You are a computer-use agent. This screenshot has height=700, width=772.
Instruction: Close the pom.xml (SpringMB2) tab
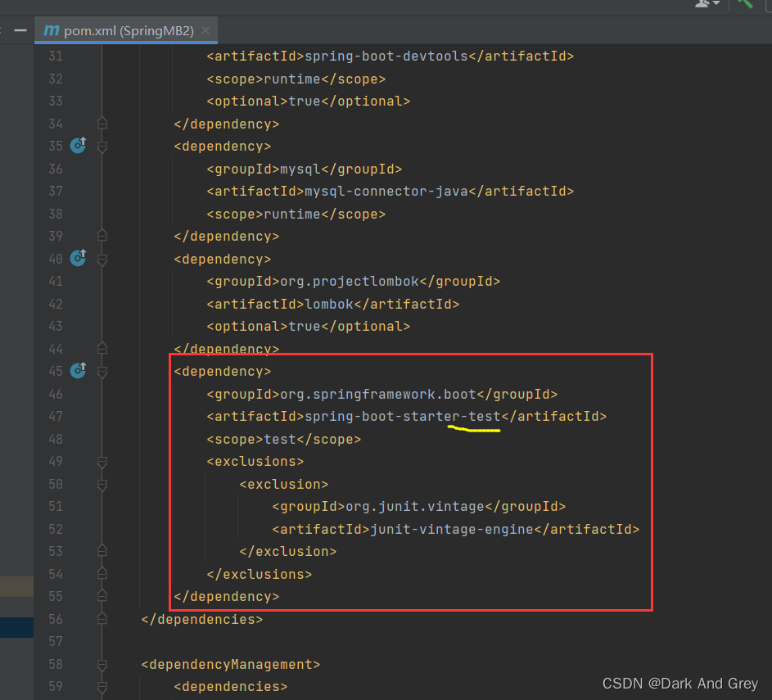point(205,30)
